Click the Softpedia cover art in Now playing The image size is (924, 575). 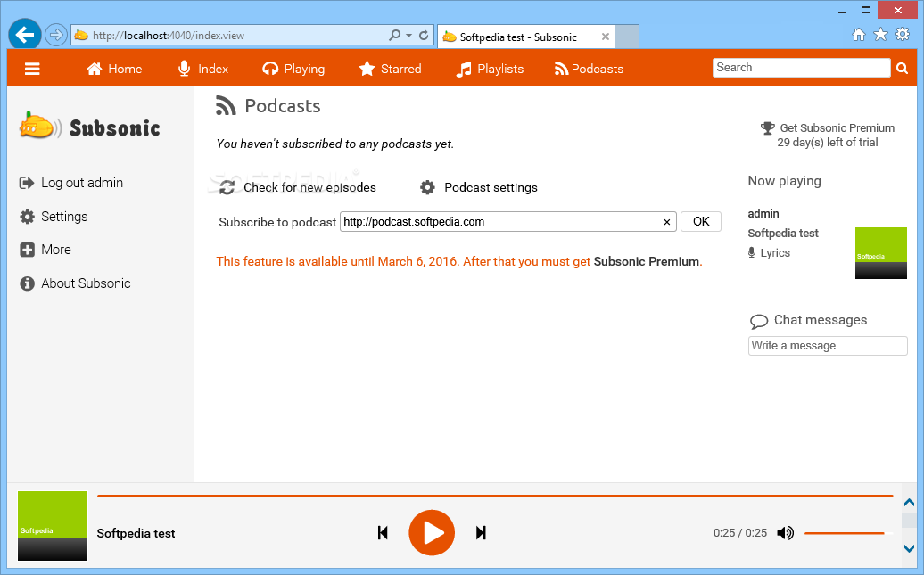pos(880,253)
